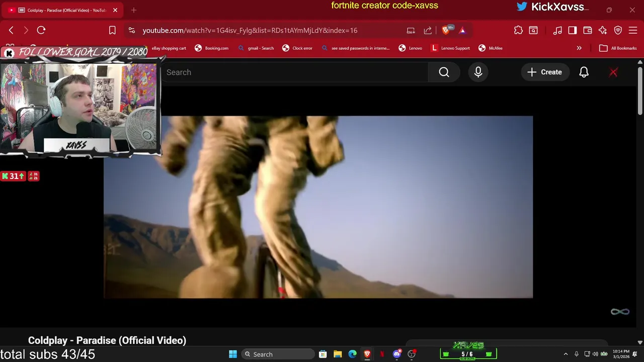Open the extensions puzzle icon
Image resolution: width=644 pixels, height=362 pixels.
pos(518,31)
